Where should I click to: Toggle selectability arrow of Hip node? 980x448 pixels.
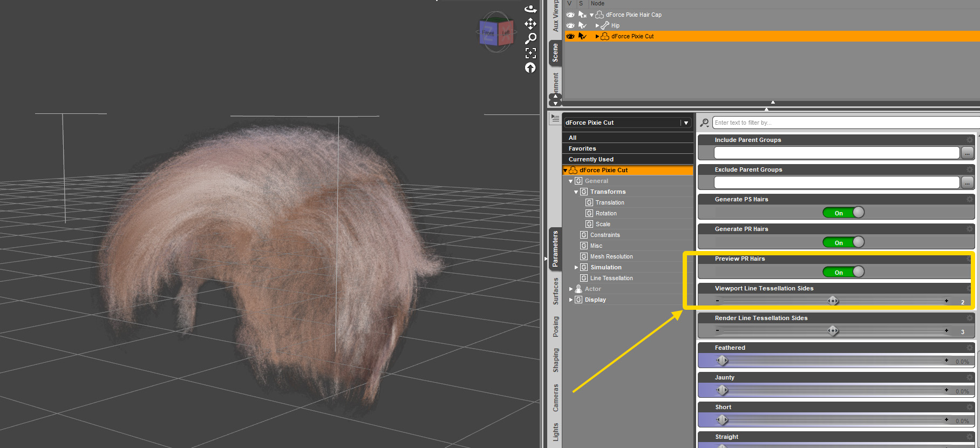pos(582,25)
